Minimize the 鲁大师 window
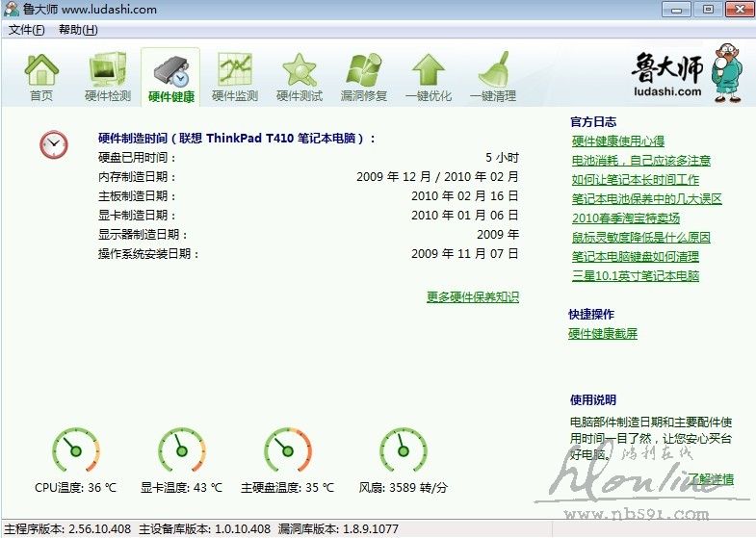Viewport: 756px width, 538px height. click(676, 10)
